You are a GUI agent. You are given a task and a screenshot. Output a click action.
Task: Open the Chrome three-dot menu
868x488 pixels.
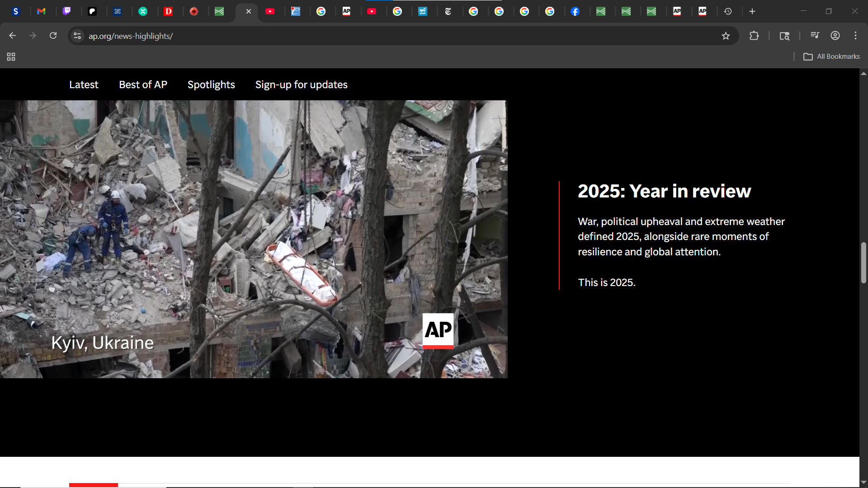[x=855, y=36]
